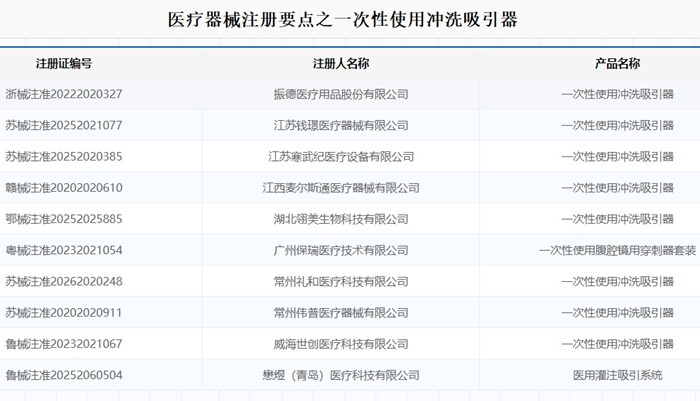Viewport: 700px width, 401px height.
Task: Select registration number 苏械注准20252020385
Action: pyautogui.click(x=64, y=157)
